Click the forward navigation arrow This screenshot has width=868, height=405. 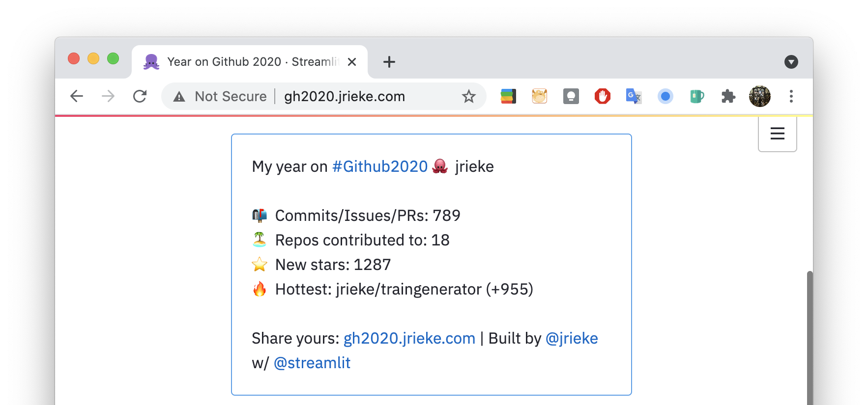108,96
